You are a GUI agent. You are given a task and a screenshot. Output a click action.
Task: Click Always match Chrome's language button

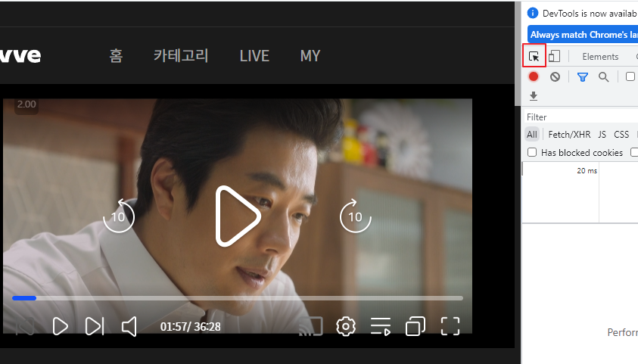583,35
